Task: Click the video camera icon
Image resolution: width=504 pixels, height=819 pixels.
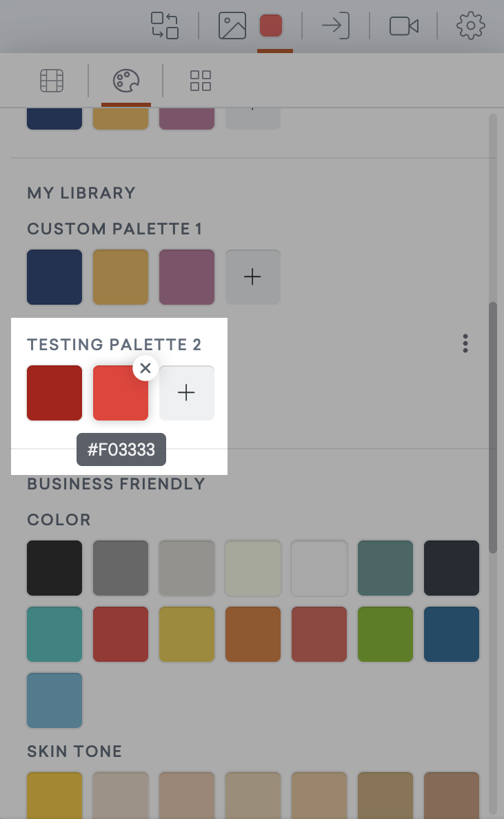Action: click(404, 26)
